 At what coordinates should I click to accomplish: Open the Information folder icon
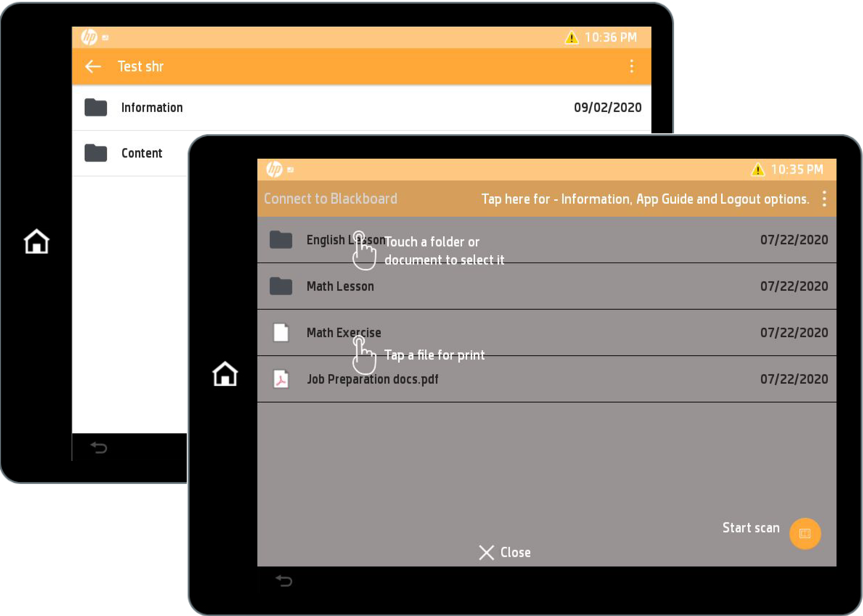(x=96, y=107)
